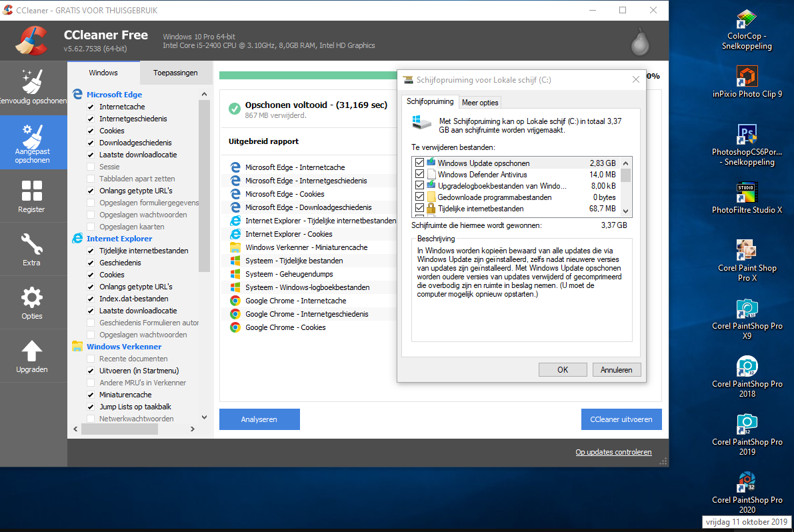Open Opties gear settings
794x532 pixels.
(33, 303)
